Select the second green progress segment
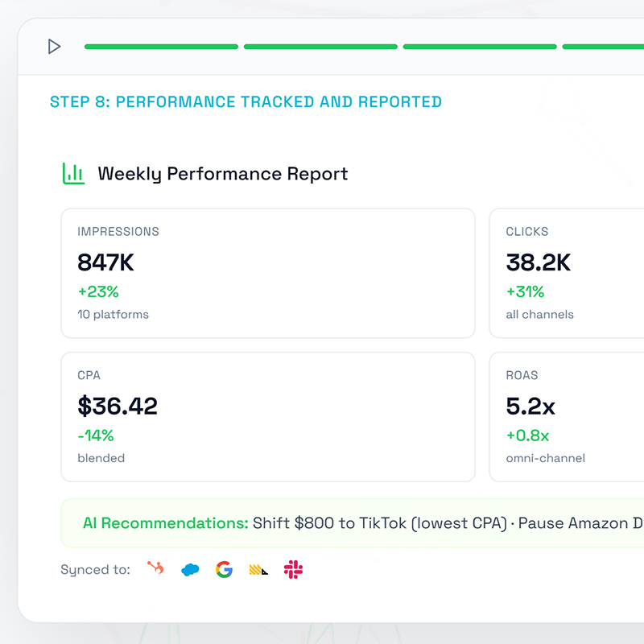 pos(320,47)
